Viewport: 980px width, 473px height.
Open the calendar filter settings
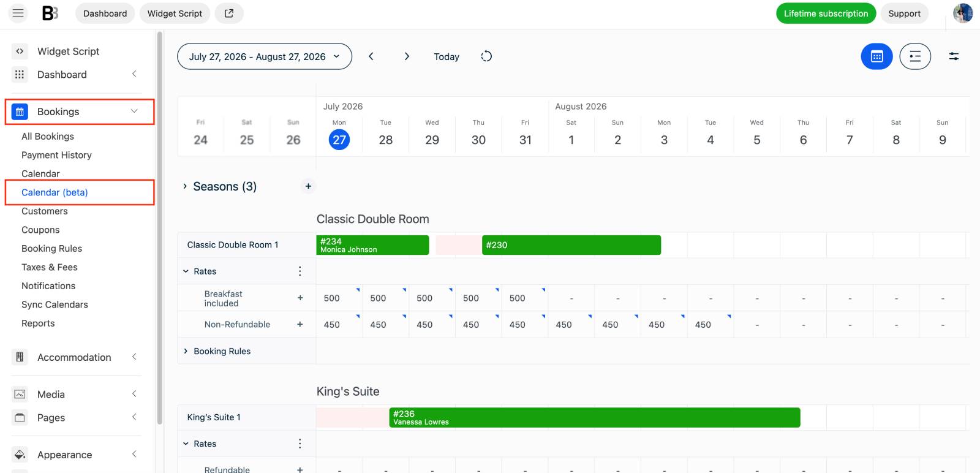tap(954, 56)
